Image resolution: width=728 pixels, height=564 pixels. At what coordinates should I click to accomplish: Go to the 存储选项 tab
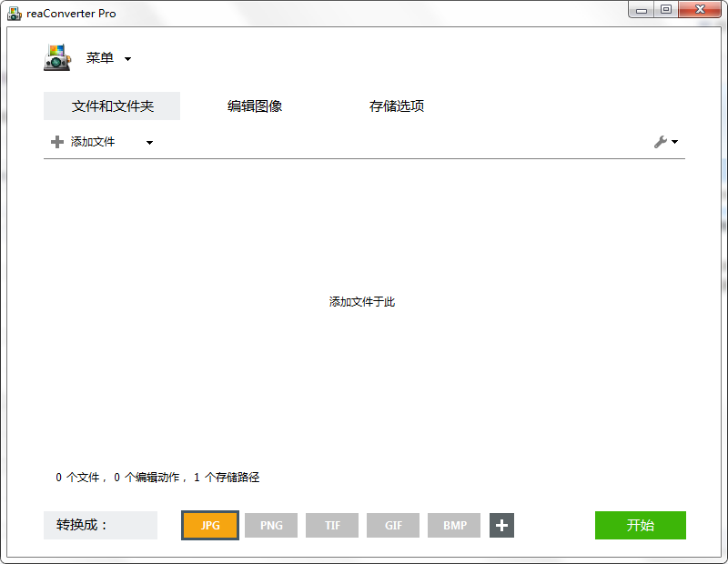click(397, 106)
